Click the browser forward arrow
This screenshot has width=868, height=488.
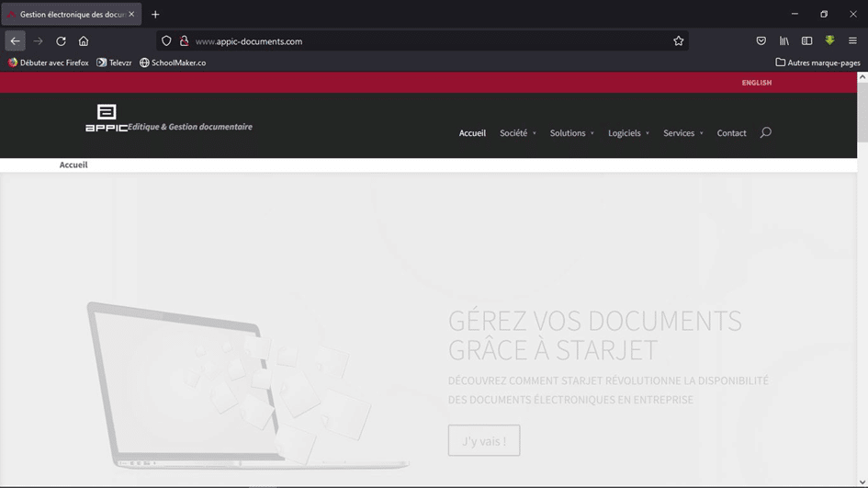[x=38, y=41]
